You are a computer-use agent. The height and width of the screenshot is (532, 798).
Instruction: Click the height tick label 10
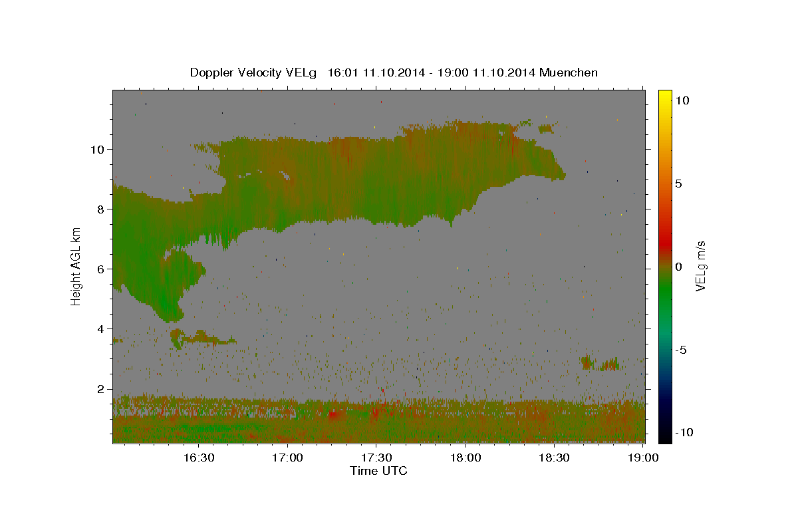(x=98, y=149)
